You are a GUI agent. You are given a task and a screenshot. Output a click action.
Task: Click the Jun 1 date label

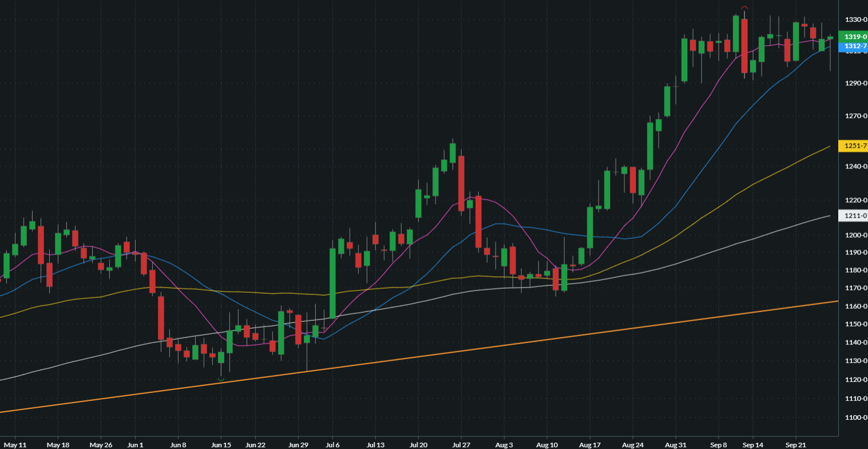[x=135, y=444]
